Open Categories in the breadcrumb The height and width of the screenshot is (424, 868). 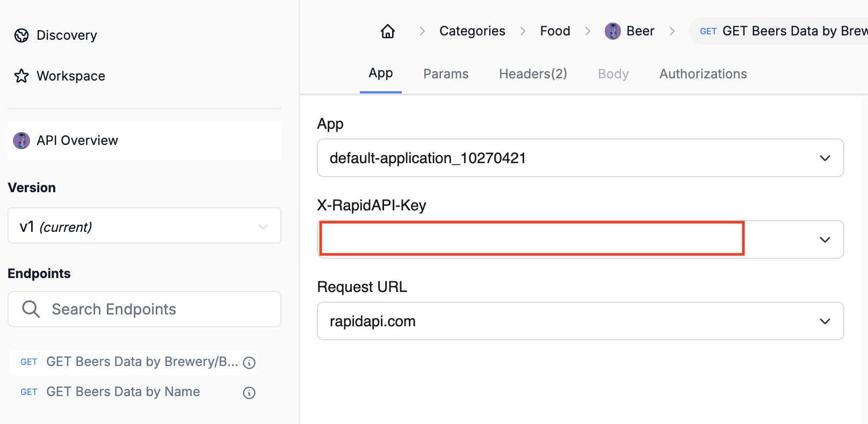(472, 31)
